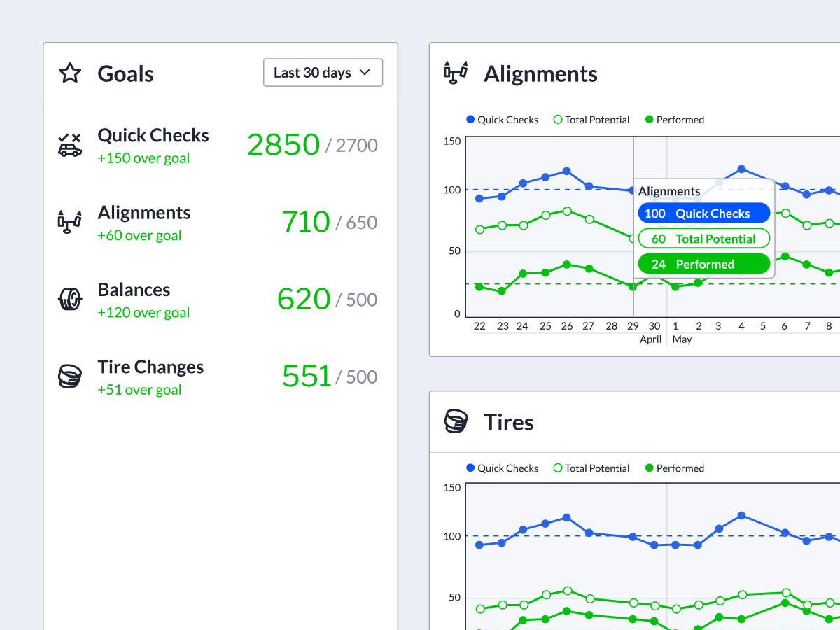Click the chevron arrow in date range selector
This screenshot has width=840, height=630.
364,73
